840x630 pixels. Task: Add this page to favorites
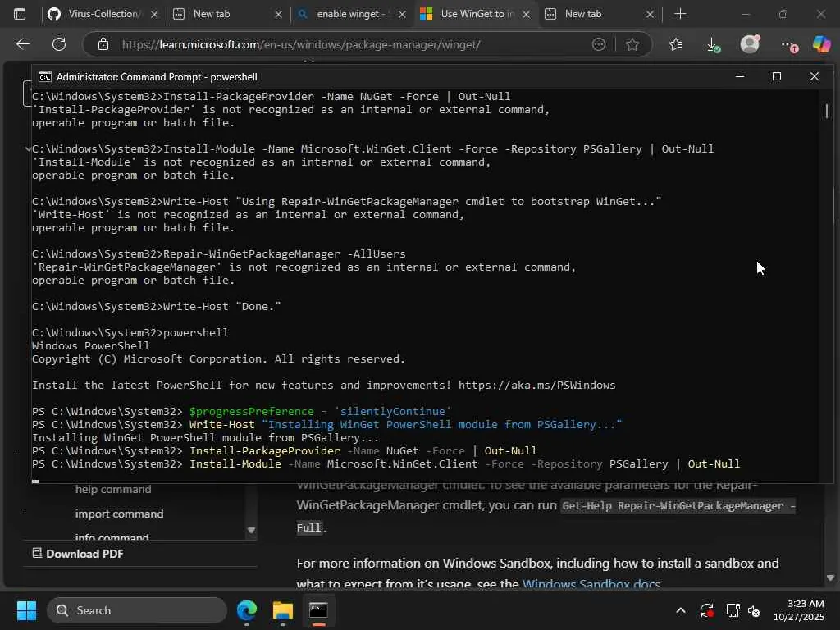[x=632, y=44]
